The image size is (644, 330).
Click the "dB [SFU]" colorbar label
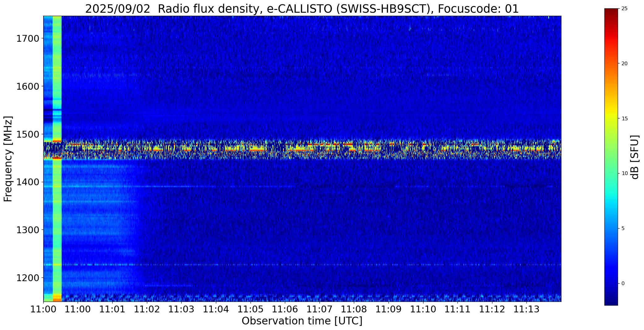coord(635,157)
